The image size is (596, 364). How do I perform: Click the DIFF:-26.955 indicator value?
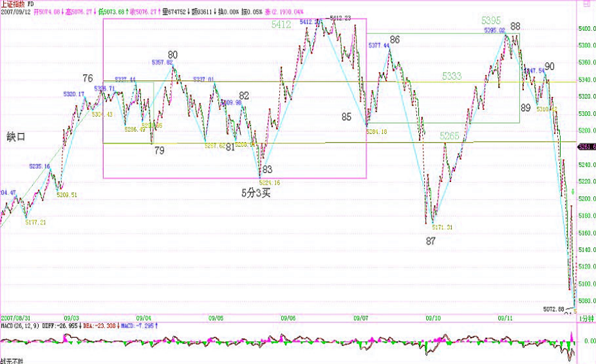tap(61, 326)
